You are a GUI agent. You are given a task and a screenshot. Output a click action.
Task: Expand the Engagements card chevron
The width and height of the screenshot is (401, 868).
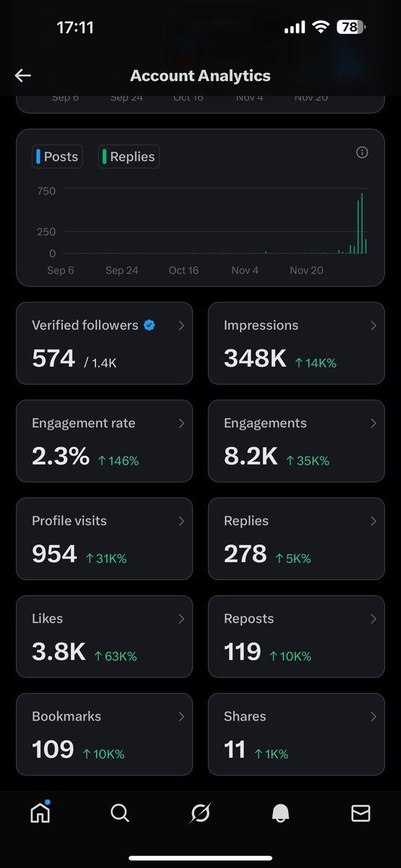pyautogui.click(x=373, y=423)
